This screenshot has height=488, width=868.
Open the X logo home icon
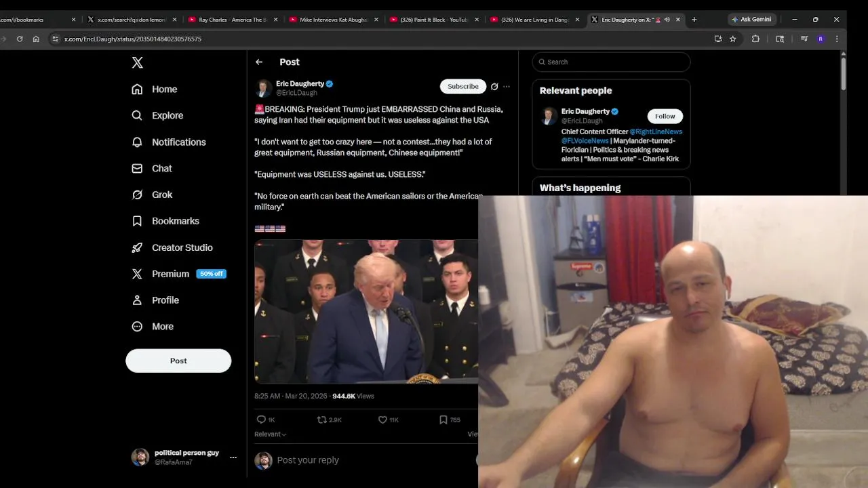137,62
